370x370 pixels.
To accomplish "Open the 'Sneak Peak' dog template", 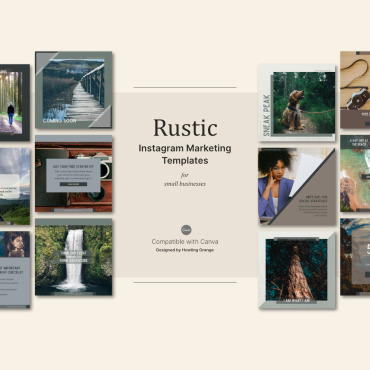I will 297,103.
